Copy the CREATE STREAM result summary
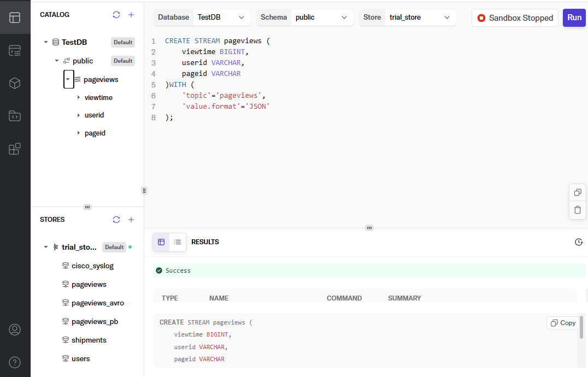 pyautogui.click(x=562, y=322)
